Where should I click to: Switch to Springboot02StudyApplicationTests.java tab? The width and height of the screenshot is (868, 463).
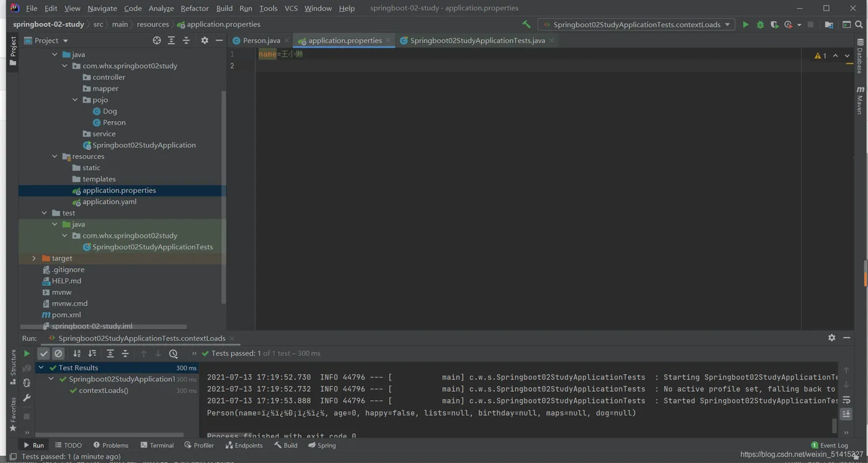[477, 40]
